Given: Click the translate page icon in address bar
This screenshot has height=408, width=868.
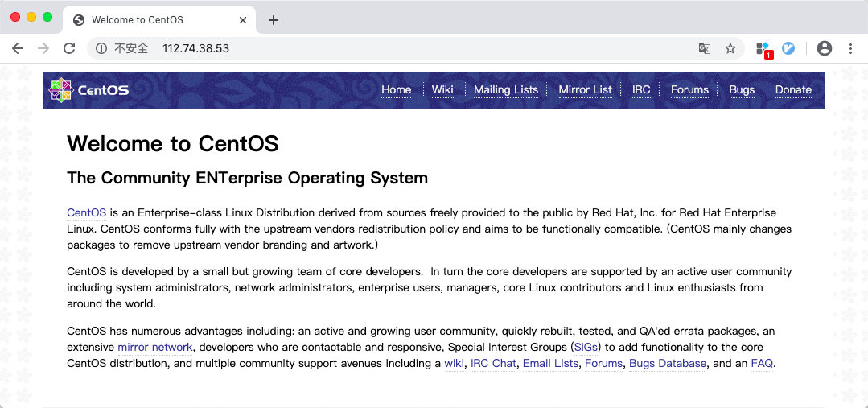Looking at the screenshot, I should click(x=704, y=49).
